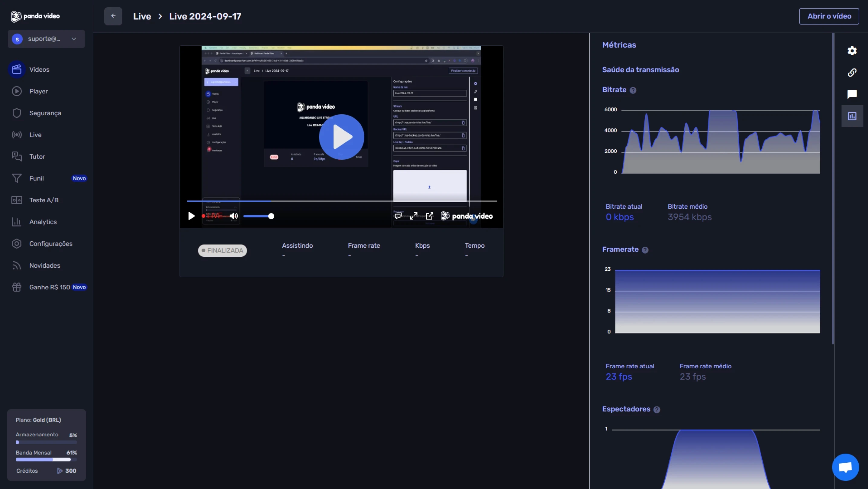The height and width of the screenshot is (489, 868).
Task: Click the Espectadores help icon
Action: pos(657,409)
